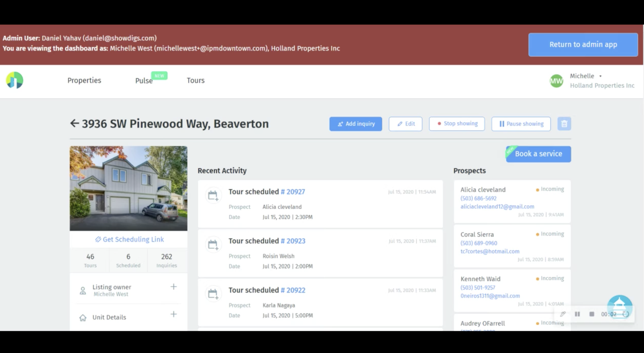Click Holland Properties Inc under Michelle
Screen dimensions: 644x353
point(602,86)
